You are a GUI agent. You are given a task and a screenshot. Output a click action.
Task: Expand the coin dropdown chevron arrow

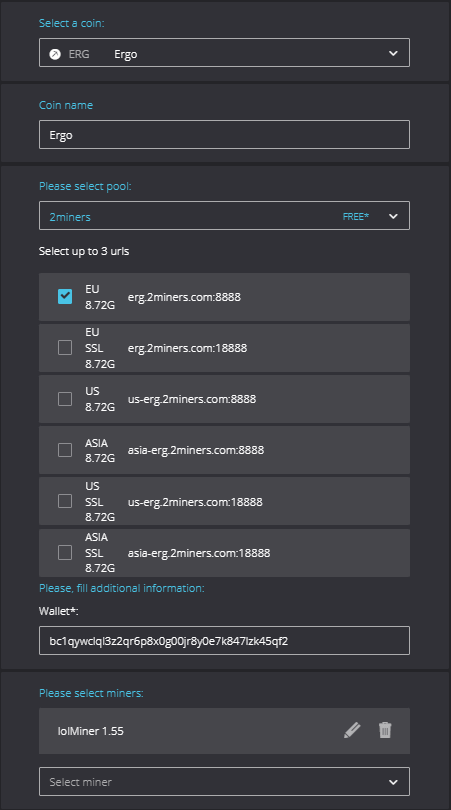click(393, 53)
